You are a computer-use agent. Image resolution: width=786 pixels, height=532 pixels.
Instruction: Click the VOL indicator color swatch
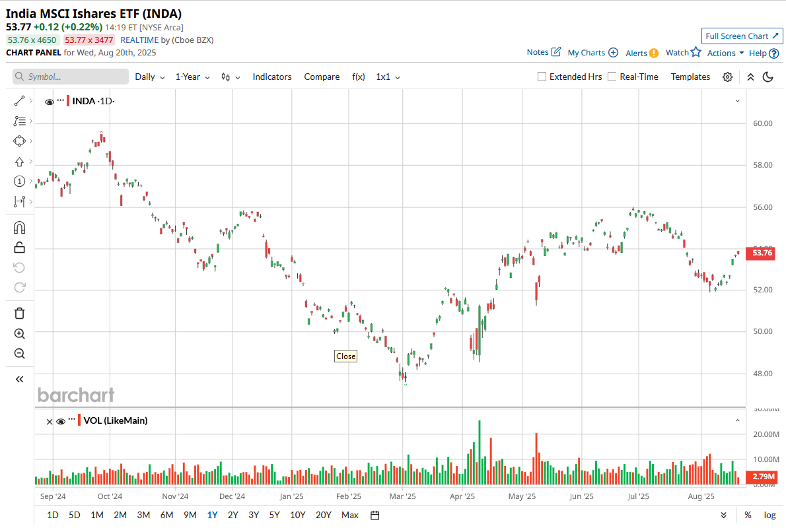click(79, 420)
